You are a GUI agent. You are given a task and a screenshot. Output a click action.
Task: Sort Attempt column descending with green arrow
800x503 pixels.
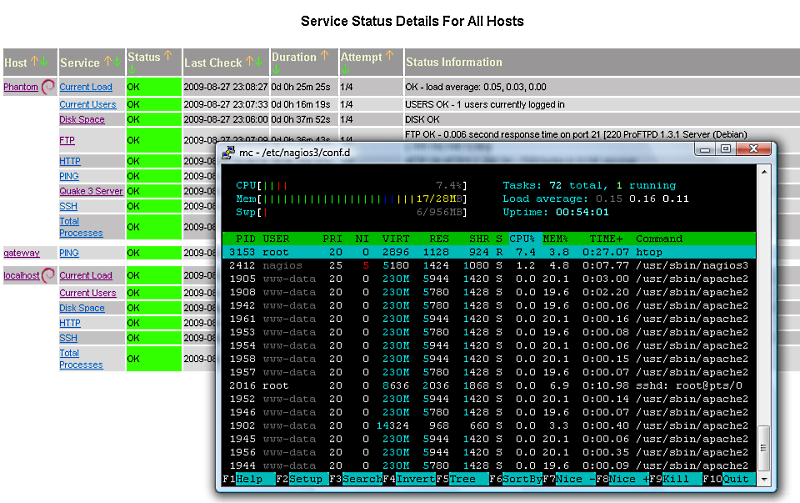pos(345,69)
